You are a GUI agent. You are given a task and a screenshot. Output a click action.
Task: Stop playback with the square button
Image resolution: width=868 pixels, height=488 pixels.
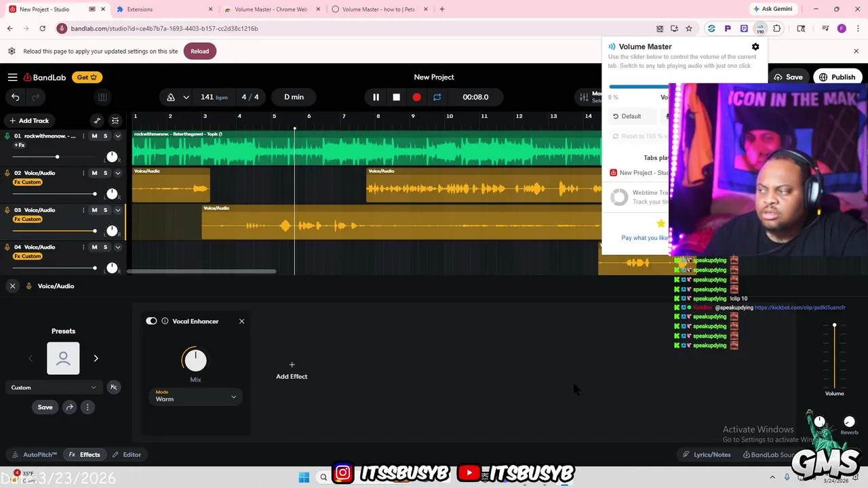396,97
